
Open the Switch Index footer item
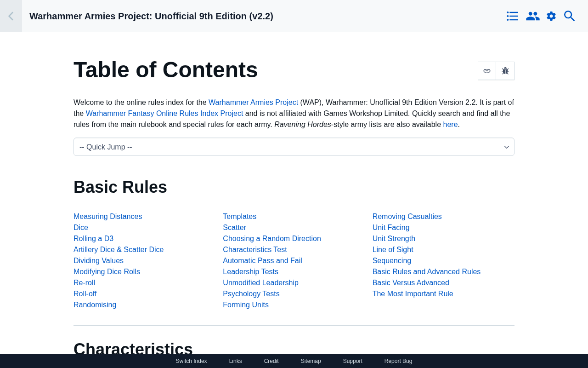click(x=191, y=361)
